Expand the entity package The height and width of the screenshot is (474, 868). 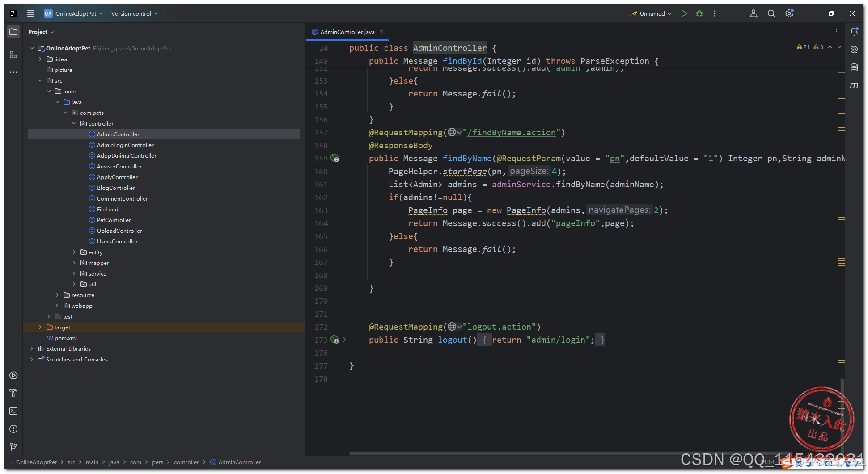[x=74, y=252]
